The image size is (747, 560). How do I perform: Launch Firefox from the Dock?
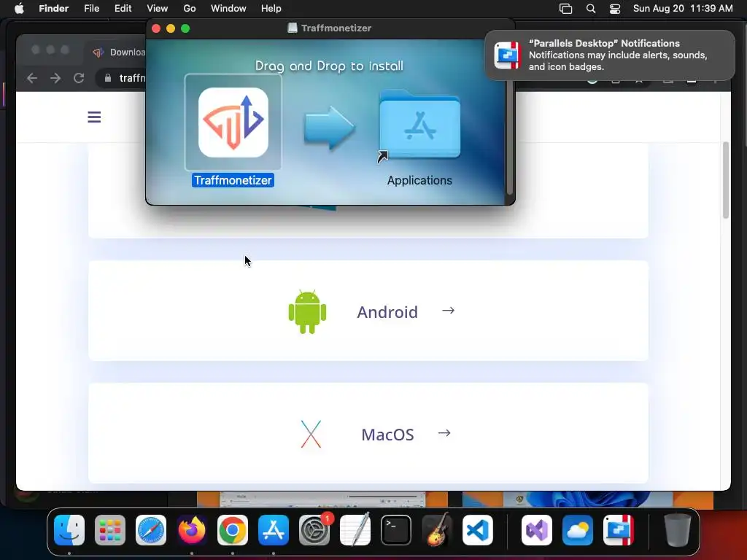(192, 530)
